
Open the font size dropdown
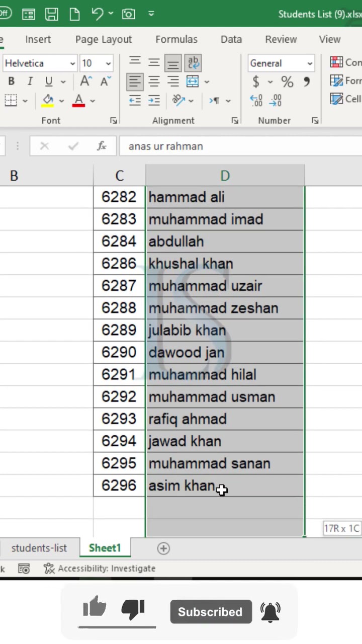tap(108, 63)
